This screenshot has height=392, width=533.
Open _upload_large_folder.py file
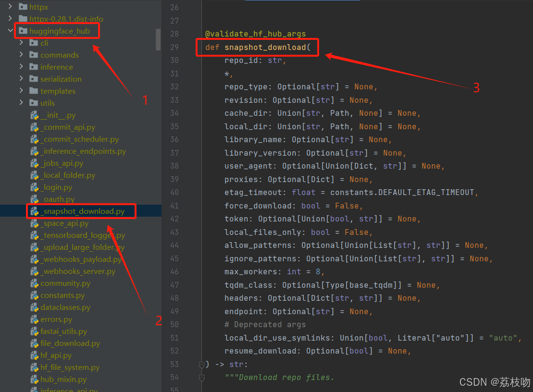83,247
